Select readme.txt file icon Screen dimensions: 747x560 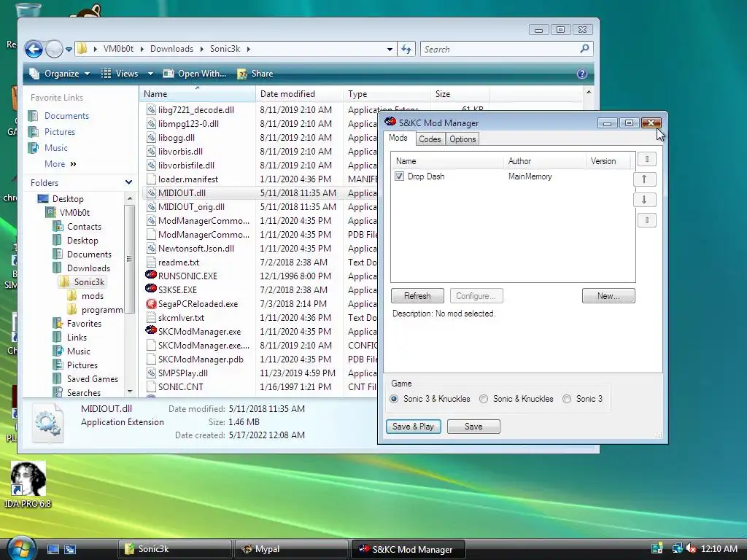tap(151, 262)
